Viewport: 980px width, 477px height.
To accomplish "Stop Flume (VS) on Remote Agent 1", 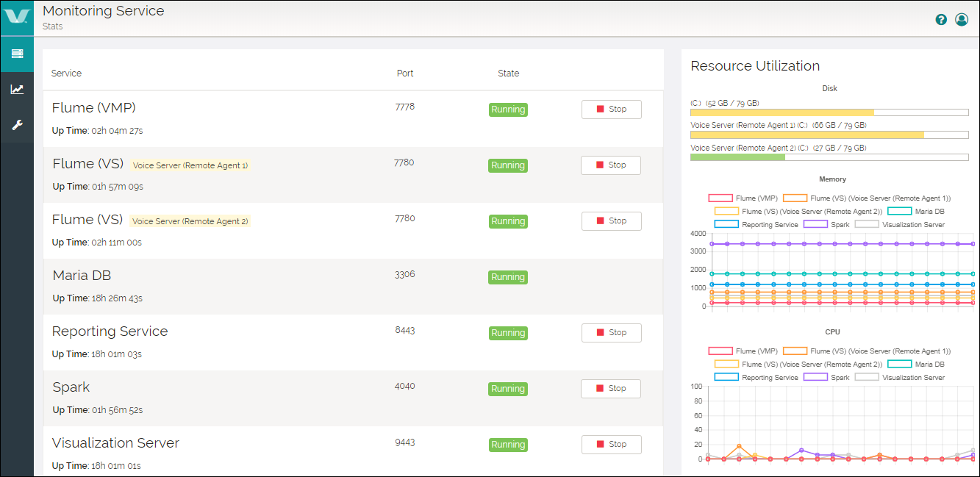I will click(x=610, y=165).
